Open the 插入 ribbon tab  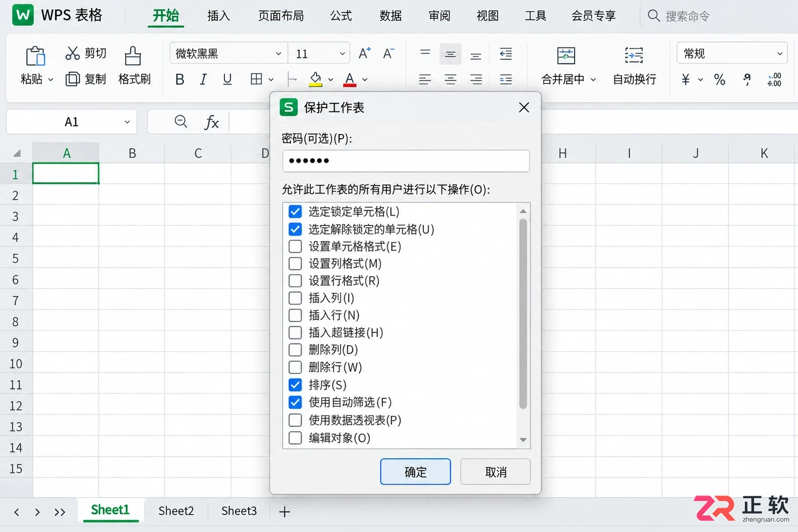coord(218,16)
